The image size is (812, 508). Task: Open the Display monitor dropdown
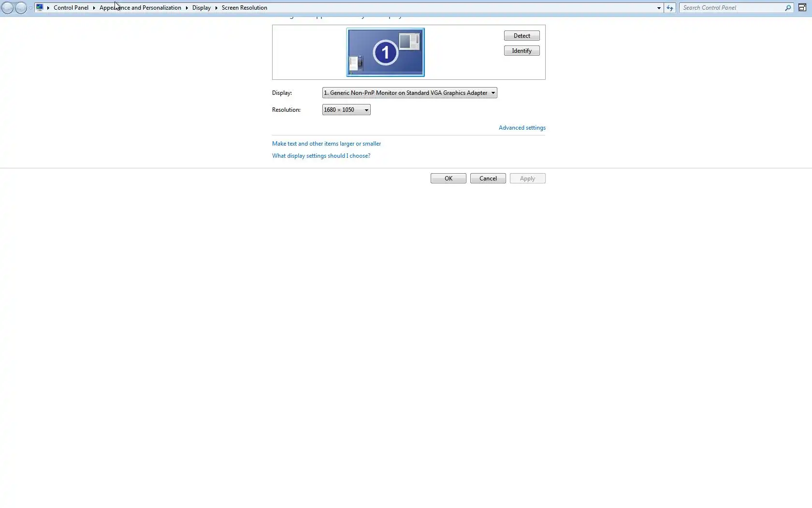pos(409,93)
